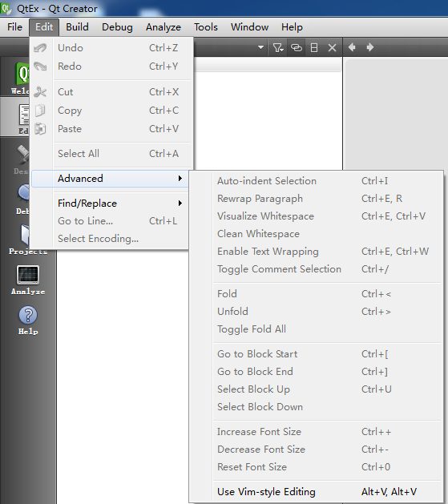Select Toggle Fold All
The image size is (448, 504).
317,329
